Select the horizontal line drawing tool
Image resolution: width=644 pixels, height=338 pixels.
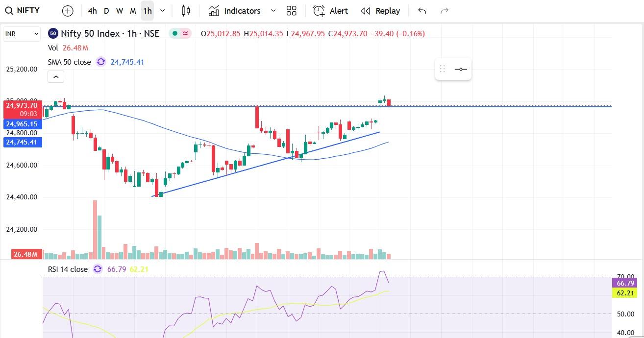[x=461, y=69]
